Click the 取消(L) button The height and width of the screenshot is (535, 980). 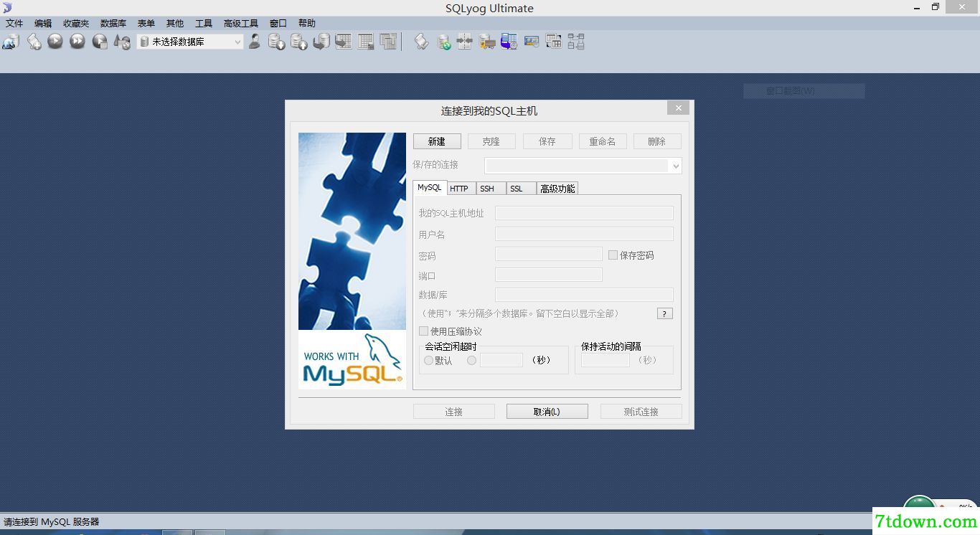547,412
